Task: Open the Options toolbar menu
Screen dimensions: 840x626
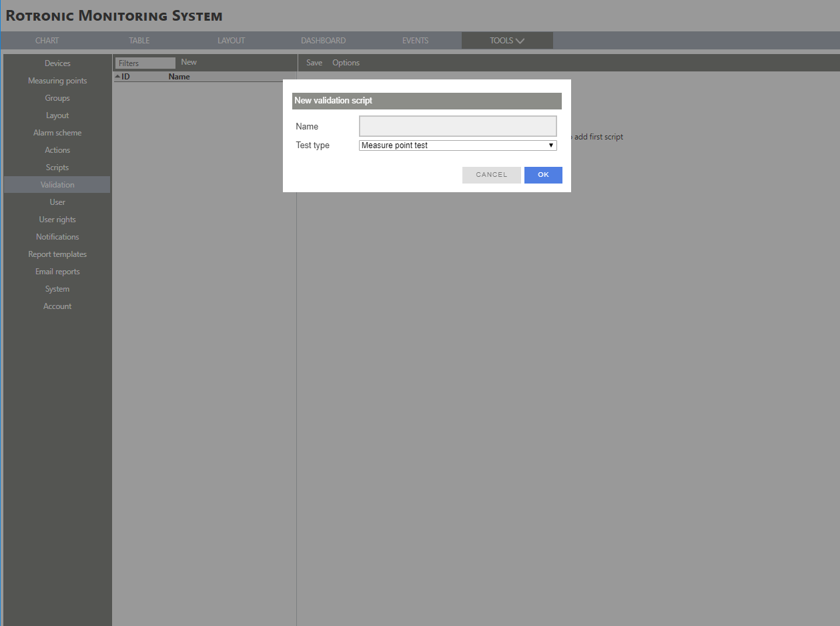Action: click(346, 63)
